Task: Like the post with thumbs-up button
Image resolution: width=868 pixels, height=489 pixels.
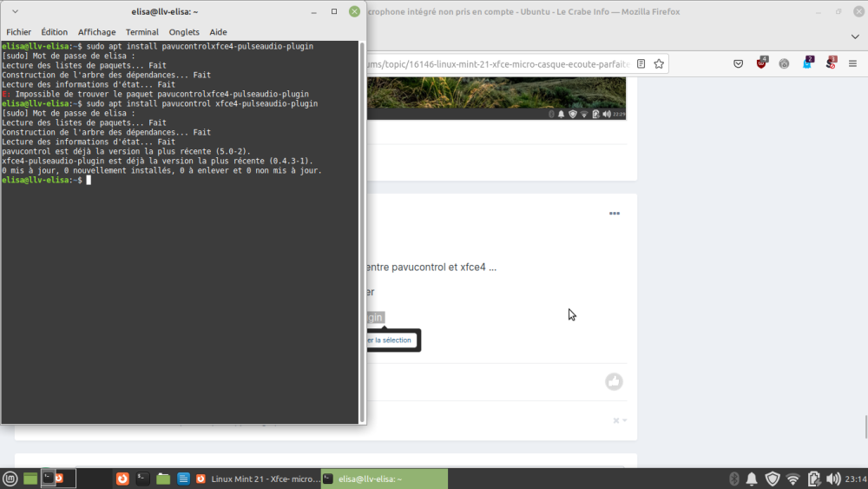Action: 614,381
